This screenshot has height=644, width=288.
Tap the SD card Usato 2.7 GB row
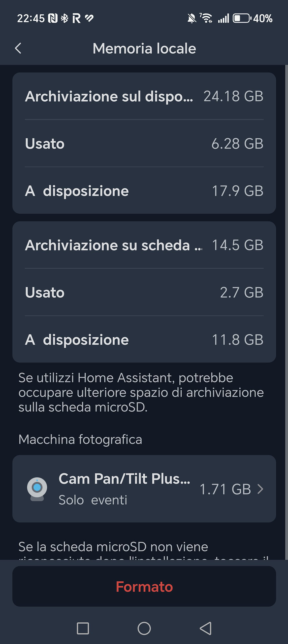click(144, 292)
